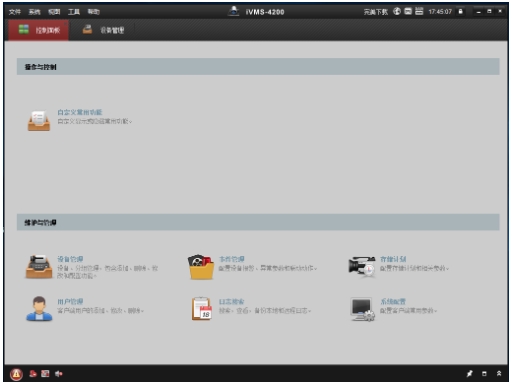Image resolution: width=516 pixels, height=382 pixels.
Task: Toggle the alarm sound speaker icon
Action: (59, 374)
